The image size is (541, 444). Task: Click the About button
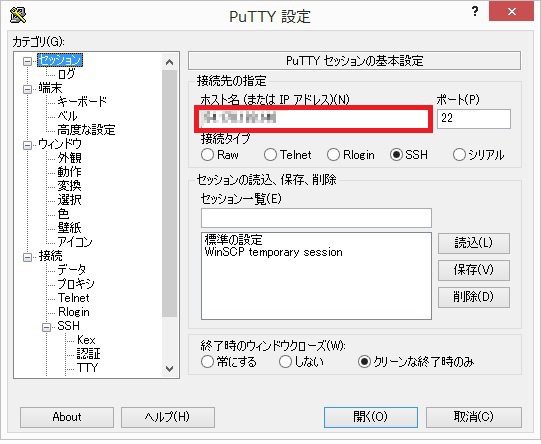click(67, 417)
